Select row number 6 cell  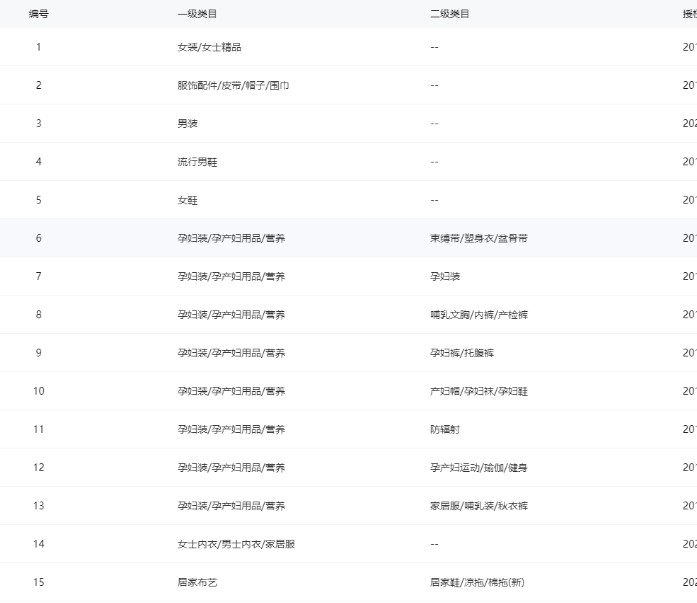click(x=39, y=238)
